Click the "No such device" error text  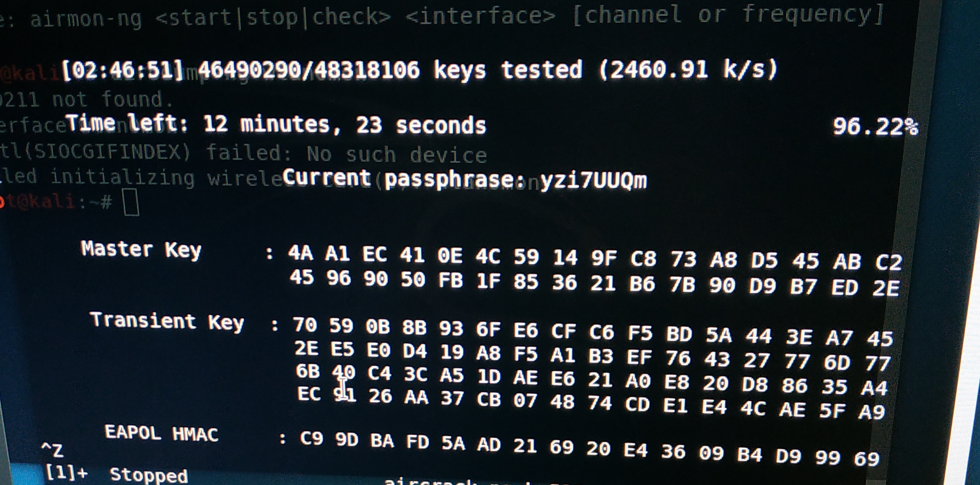pos(397,154)
